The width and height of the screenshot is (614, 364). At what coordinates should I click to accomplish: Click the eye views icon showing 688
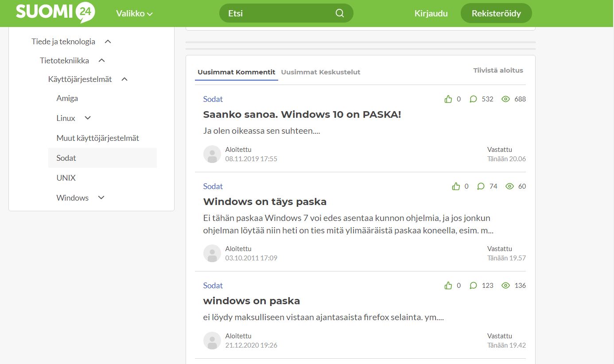click(x=505, y=99)
